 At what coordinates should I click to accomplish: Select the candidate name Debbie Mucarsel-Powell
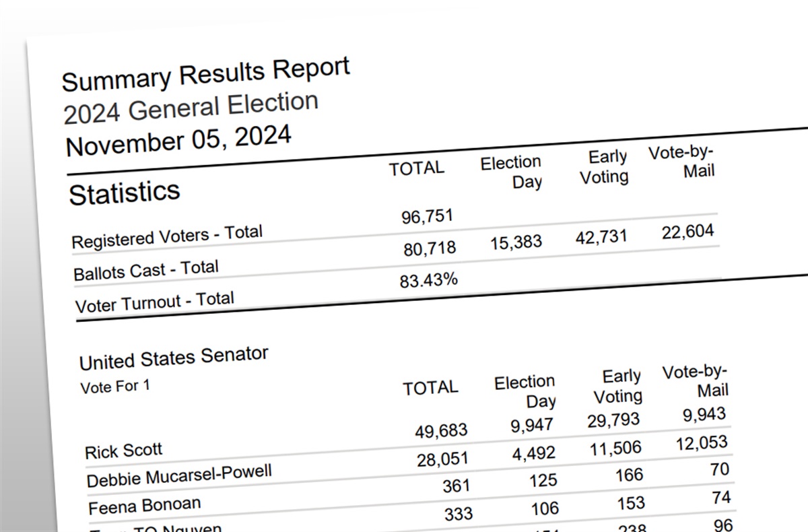[179, 476]
